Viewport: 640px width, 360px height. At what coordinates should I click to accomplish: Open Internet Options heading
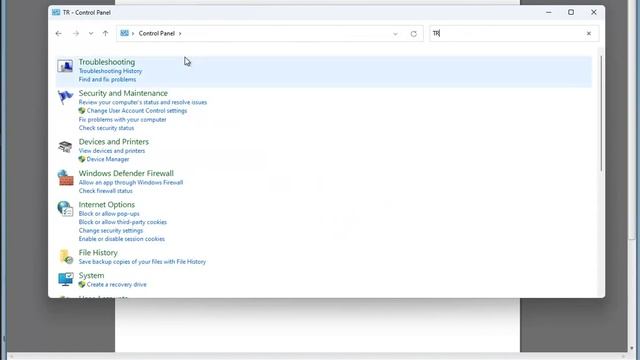[107, 204]
